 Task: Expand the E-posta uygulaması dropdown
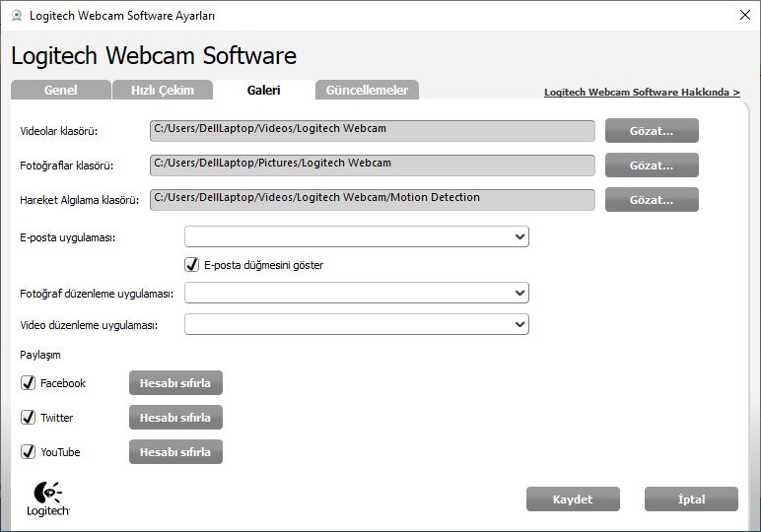tap(357, 236)
